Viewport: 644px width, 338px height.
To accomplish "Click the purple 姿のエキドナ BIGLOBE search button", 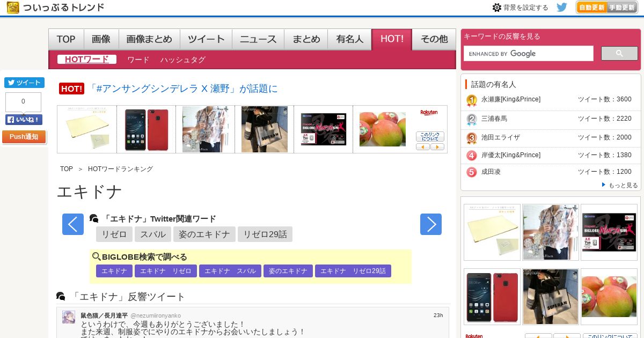I will 288,271.
